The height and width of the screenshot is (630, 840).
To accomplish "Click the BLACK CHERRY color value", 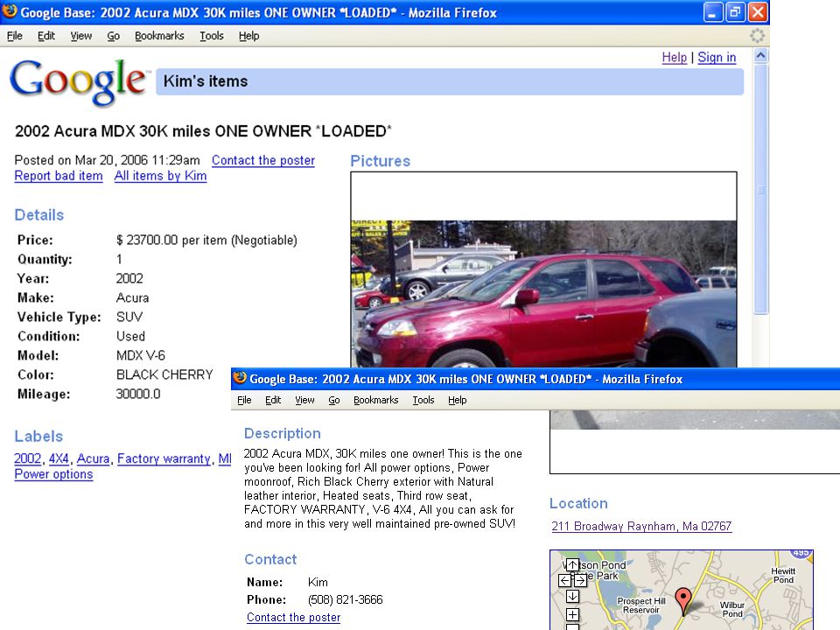I will coord(164,374).
